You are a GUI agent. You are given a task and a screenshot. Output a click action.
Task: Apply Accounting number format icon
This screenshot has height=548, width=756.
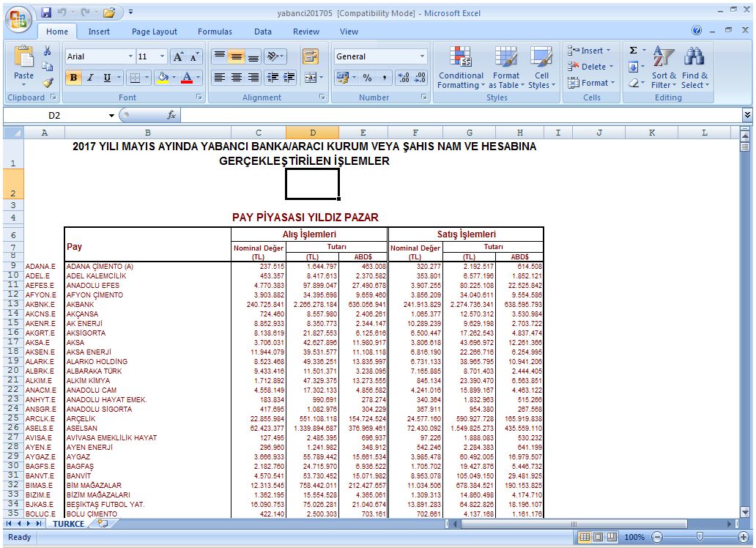coord(343,77)
